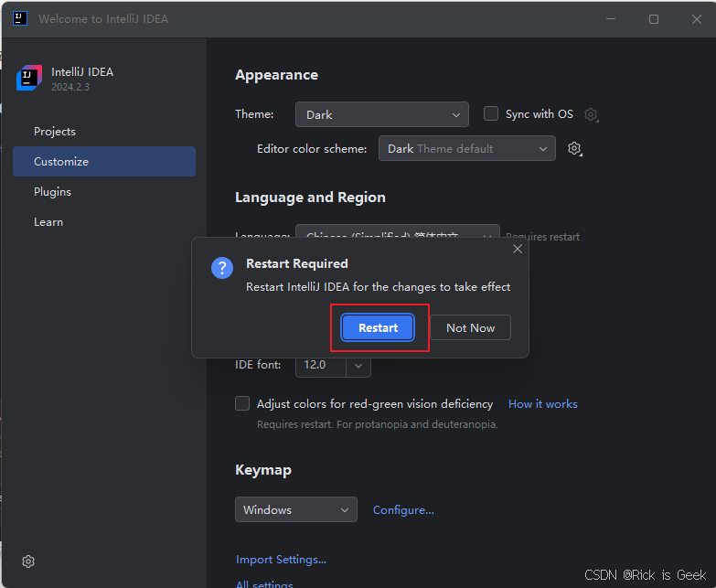Click the IntelliJ icon in the title bar
This screenshot has height=588, width=716.
tap(20, 18)
